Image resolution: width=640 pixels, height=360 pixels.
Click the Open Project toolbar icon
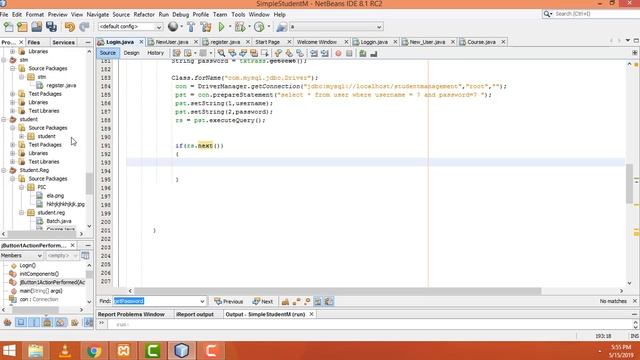click(x=37, y=27)
